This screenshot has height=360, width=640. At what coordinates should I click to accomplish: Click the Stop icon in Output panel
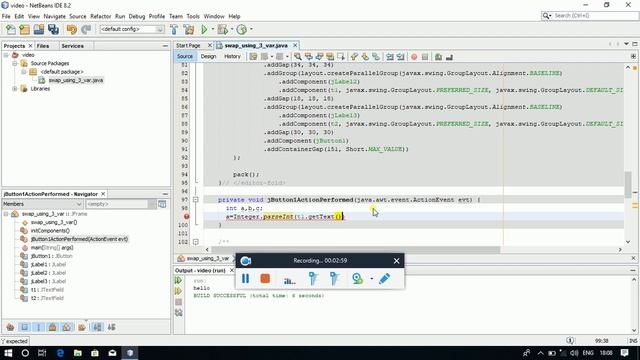178,302
